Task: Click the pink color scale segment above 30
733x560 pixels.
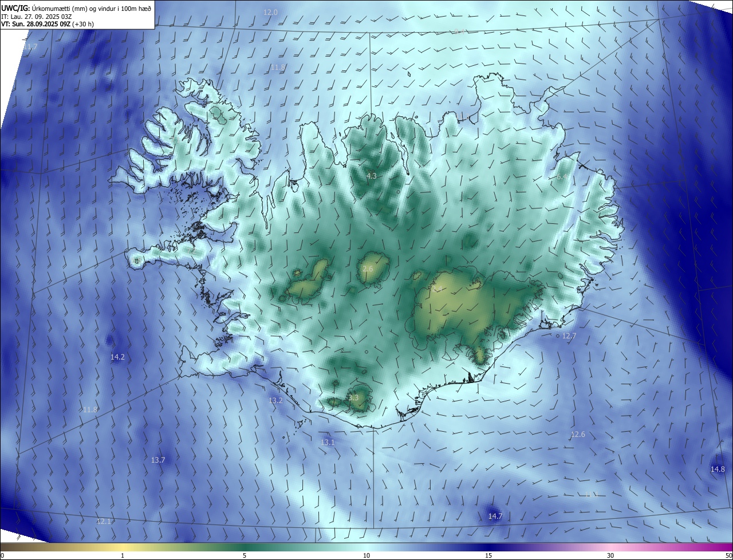Action: coord(610,547)
